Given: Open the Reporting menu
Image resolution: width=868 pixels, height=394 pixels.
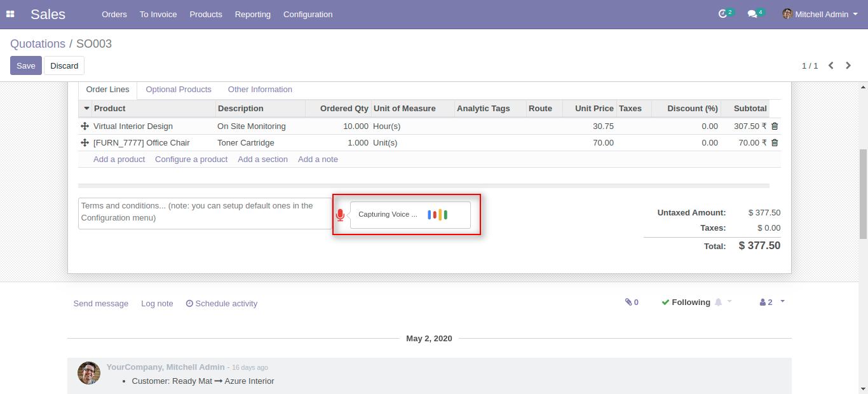Looking at the screenshot, I should coord(252,14).
